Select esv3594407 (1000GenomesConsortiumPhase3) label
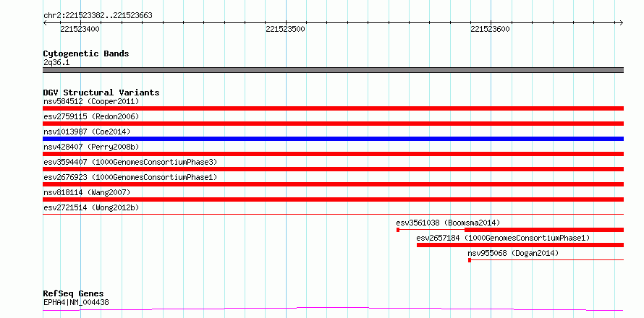 (x=130, y=162)
